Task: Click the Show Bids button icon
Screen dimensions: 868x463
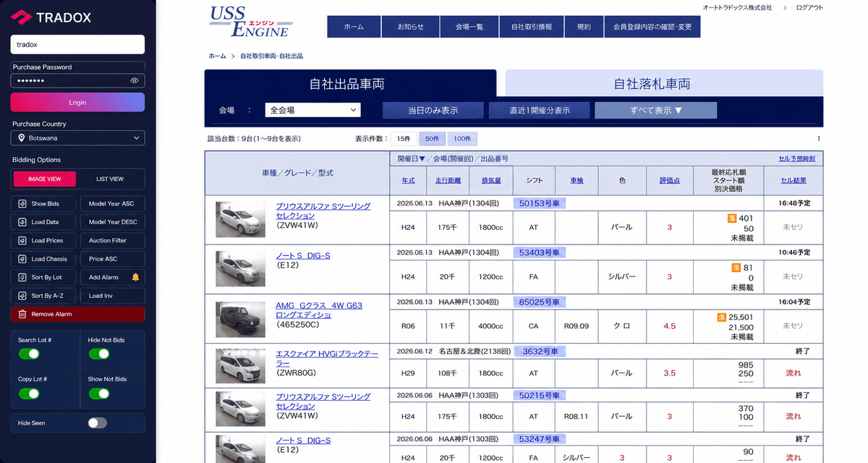Action: click(x=22, y=204)
